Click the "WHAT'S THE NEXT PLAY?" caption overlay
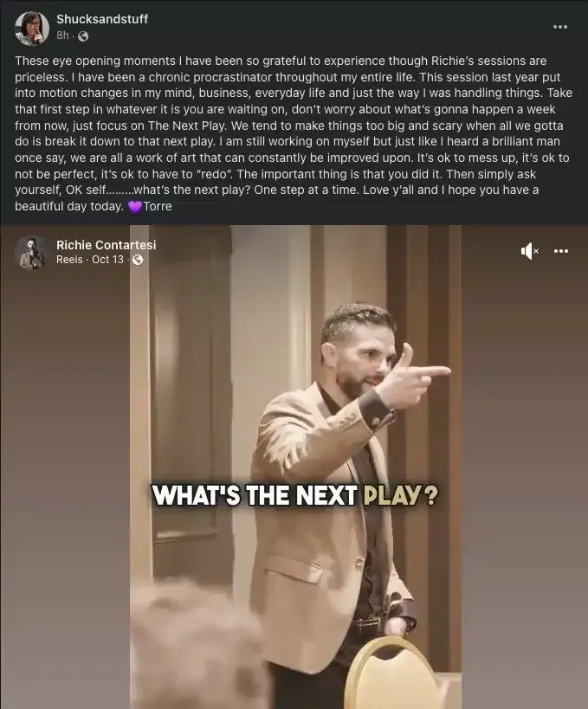Image resolution: width=588 pixels, height=709 pixels. click(295, 495)
